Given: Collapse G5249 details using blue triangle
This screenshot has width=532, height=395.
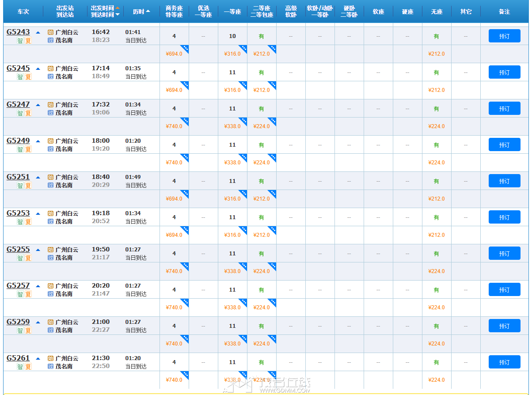Looking at the screenshot, I should click(x=38, y=141).
